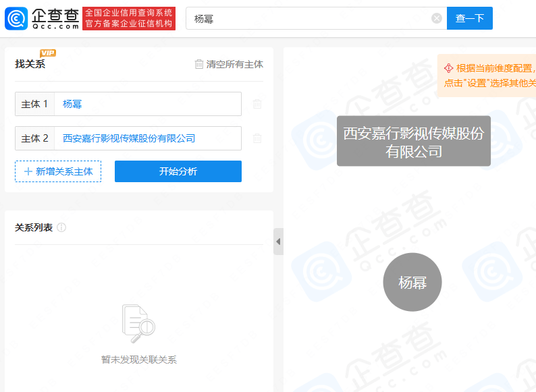
Task: Click the 主体 1 field with 杨幂
Action: 148,104
